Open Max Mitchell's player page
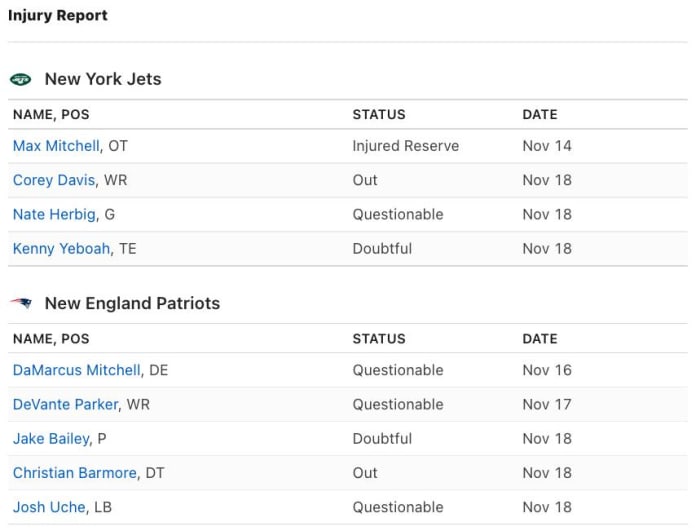 (56, 146)
